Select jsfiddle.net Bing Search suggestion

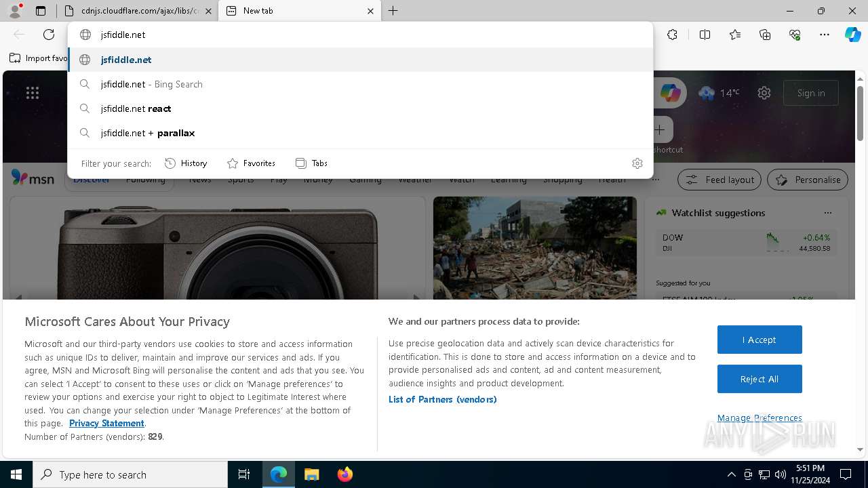point(361,84)
